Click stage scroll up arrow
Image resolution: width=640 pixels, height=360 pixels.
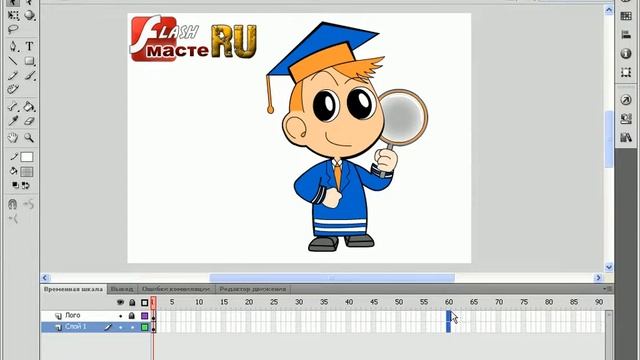coord(609,9)
